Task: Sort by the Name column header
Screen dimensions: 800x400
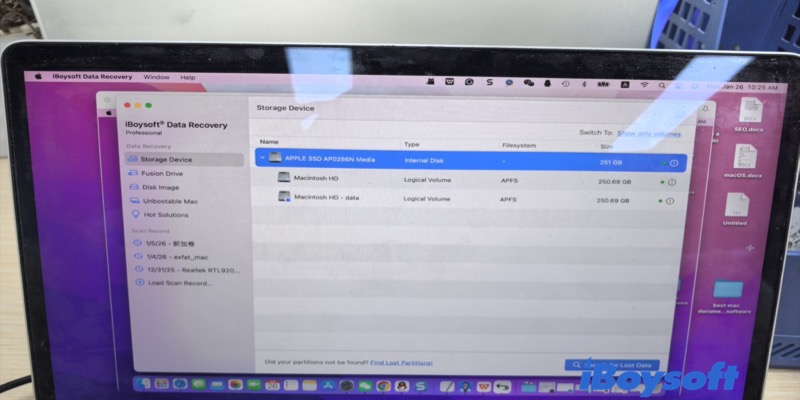Action: [x=269, y=142]
